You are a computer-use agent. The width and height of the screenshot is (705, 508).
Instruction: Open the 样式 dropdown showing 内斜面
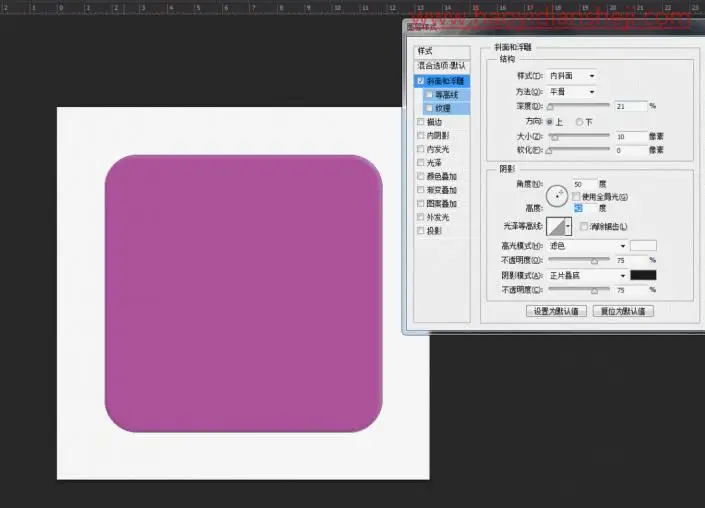572,76
